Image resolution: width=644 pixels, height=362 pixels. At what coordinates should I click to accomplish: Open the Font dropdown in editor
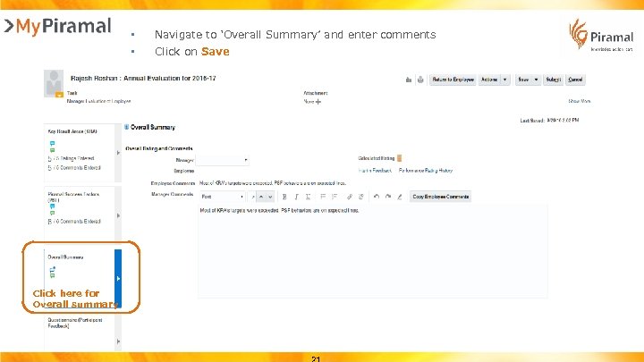coord(223,197)
